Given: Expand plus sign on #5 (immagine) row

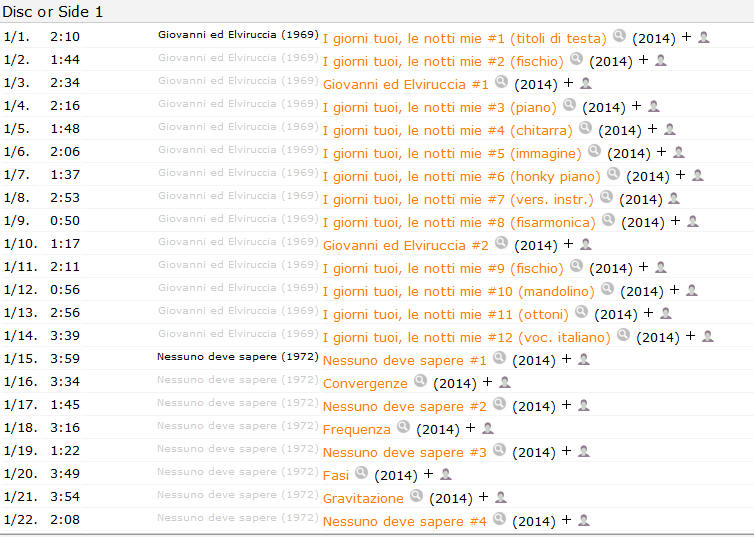Looking at the screenshot, I should point(662,152).
